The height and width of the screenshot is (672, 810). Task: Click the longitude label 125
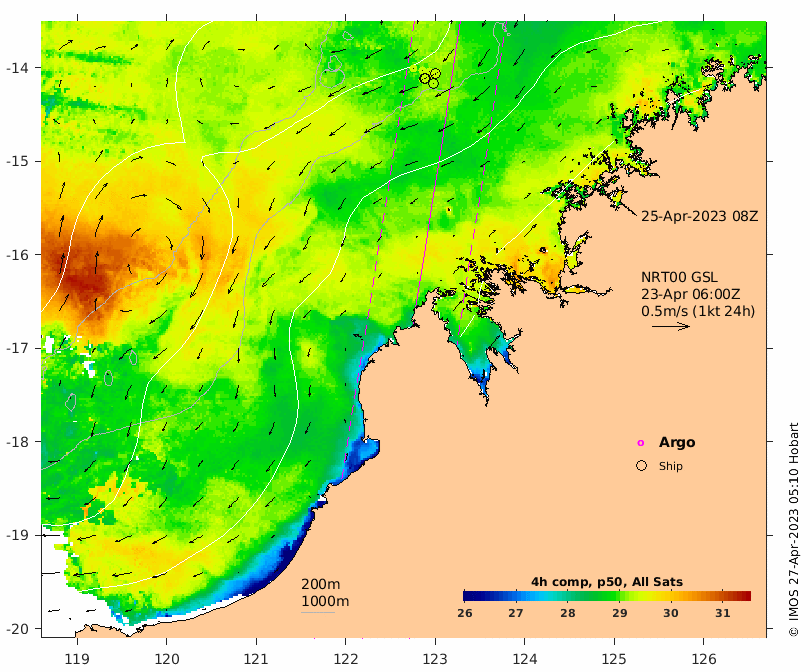(614, 659)
